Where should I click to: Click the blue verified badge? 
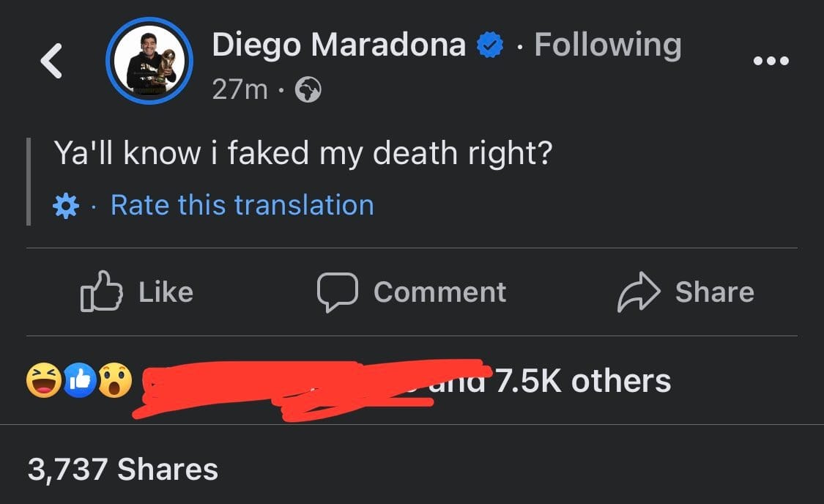click(490, 45)
